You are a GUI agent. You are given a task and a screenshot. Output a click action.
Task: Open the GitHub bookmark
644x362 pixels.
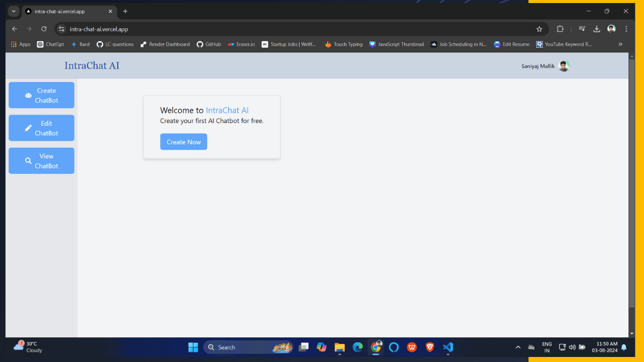tap(208, 44)
